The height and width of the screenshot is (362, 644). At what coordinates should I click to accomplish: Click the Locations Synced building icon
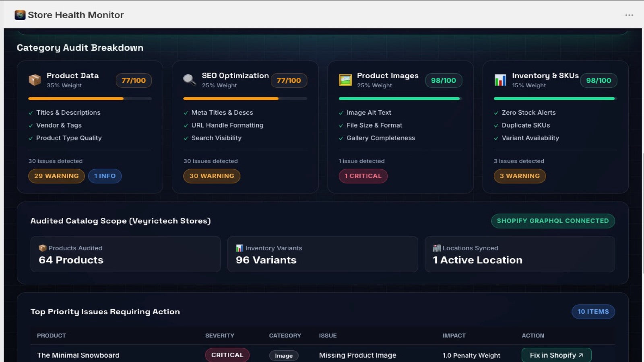(x=437, y=248)
